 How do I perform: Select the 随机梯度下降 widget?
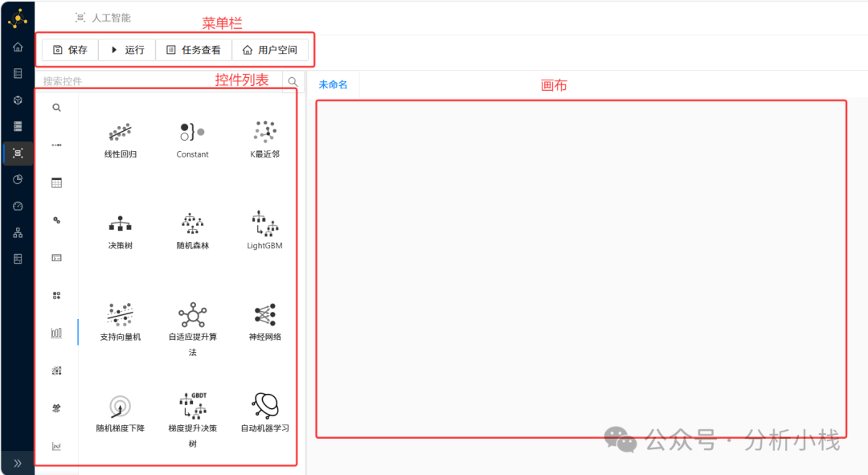120,414
